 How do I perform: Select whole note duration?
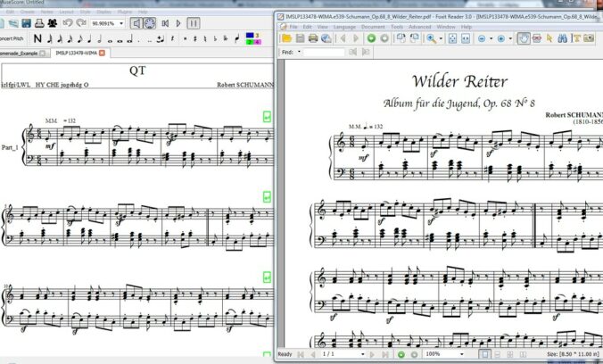click(x=110, y=39)
